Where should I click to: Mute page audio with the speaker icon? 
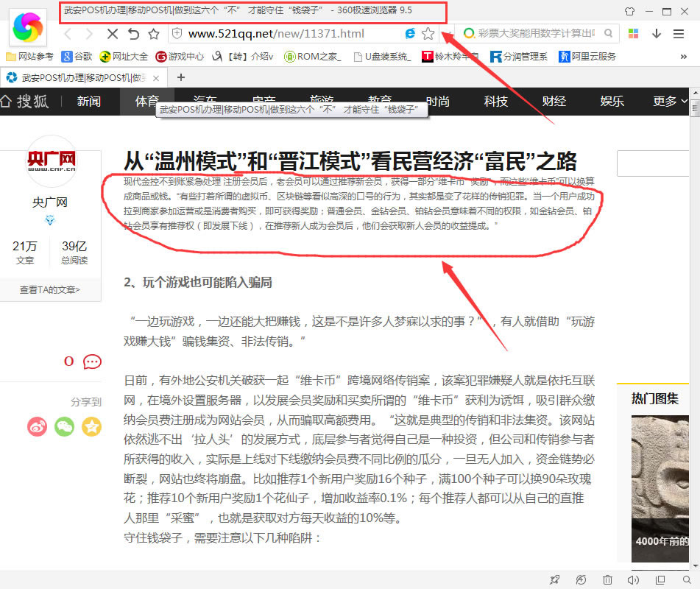pyautogui.click(x=633, y=579)
